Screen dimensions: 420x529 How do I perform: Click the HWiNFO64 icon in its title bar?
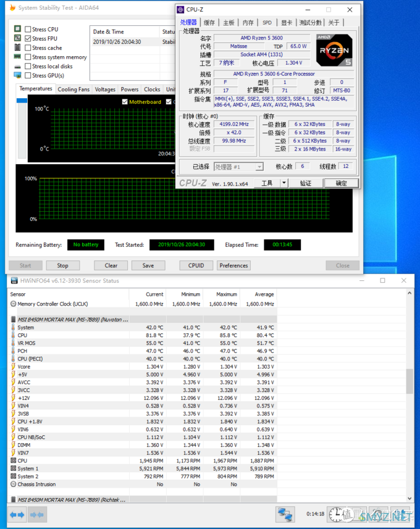[14, 280]
